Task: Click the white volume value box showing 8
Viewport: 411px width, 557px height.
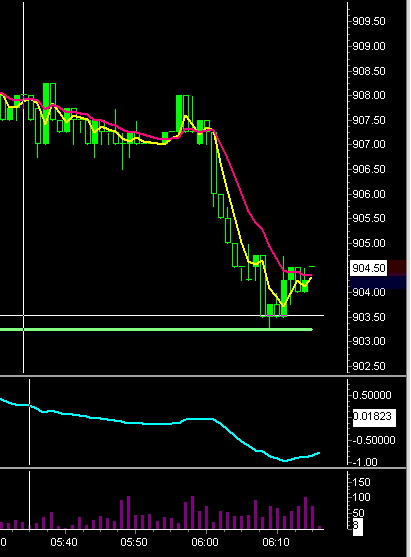Action: [358, 525]
